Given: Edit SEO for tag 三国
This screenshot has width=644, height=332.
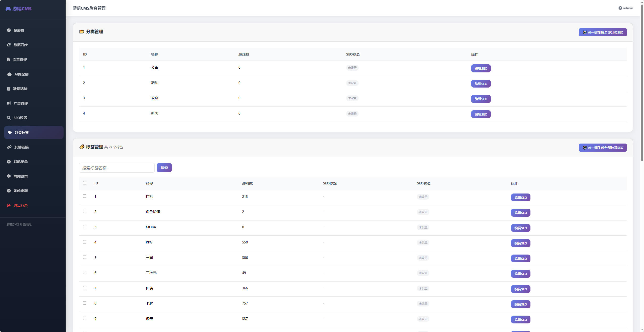Looking at the screenshot, I should 521,259.
